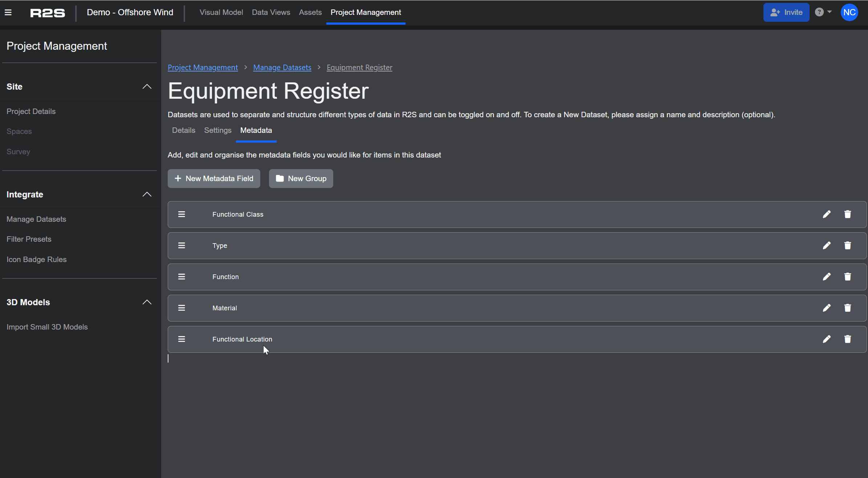The width and height of the screenshot is (868, 478).
Task: Click the drag handle icon for Function row
Action: click(x=182, y=277)
